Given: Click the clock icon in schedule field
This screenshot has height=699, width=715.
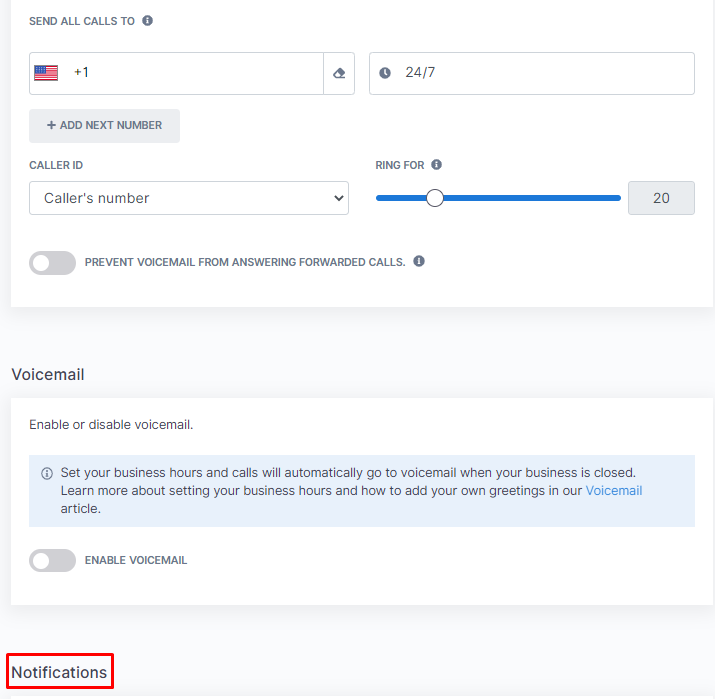Looking at the screenshot, I should tap(385, 73).
